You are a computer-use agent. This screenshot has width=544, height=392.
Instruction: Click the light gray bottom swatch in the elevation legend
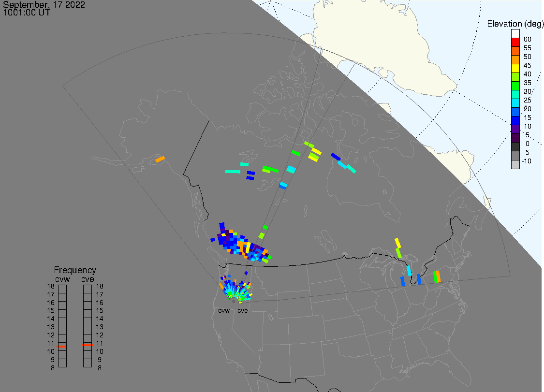515,164
